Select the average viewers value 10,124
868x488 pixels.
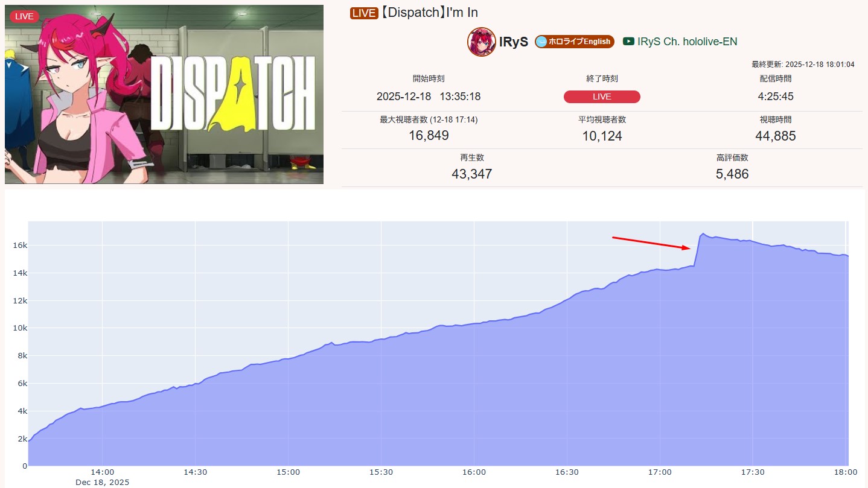pyautogui.click(x=602, y=136)
